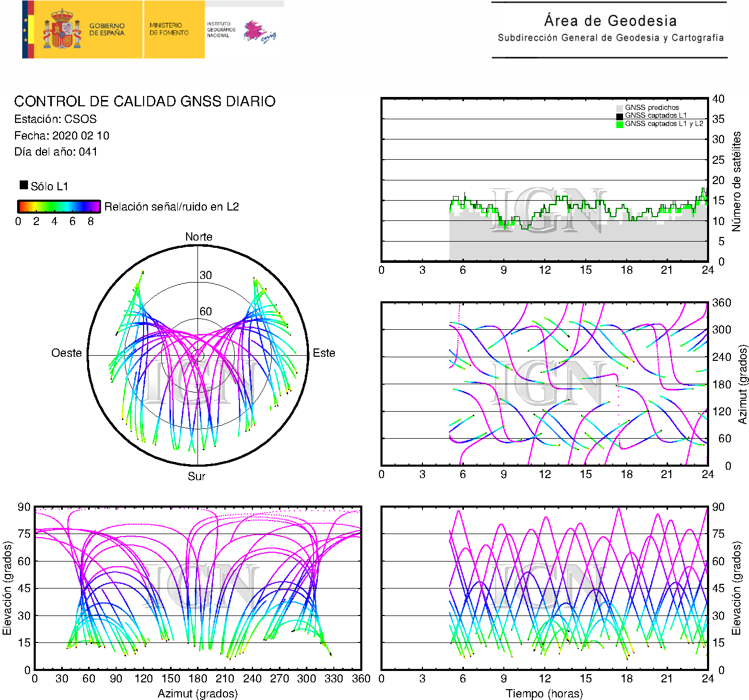Select the green GNSS captados L1 y L2 swatch
Viewport: 749px width, 700px height.
(x=619, y=124)
